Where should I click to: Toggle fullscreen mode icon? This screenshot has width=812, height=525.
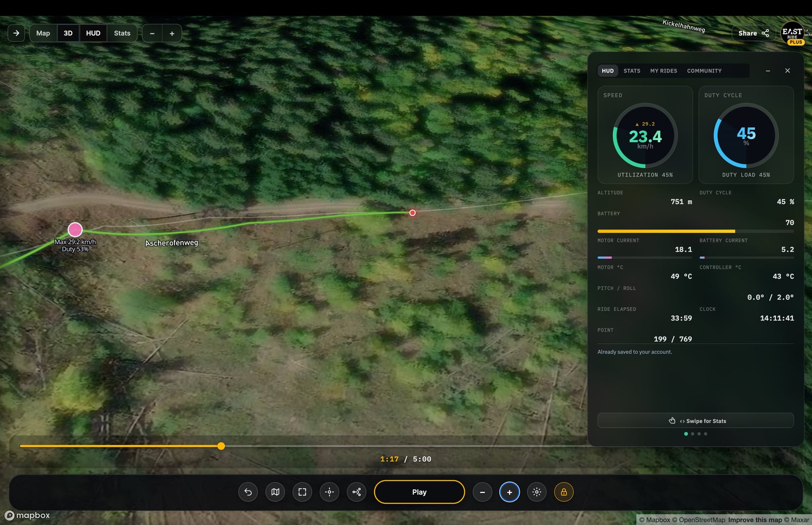(302, 492)
